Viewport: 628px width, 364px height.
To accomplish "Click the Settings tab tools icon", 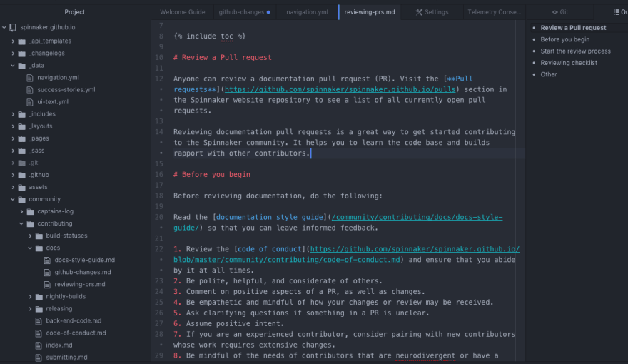I will [419, 12].
